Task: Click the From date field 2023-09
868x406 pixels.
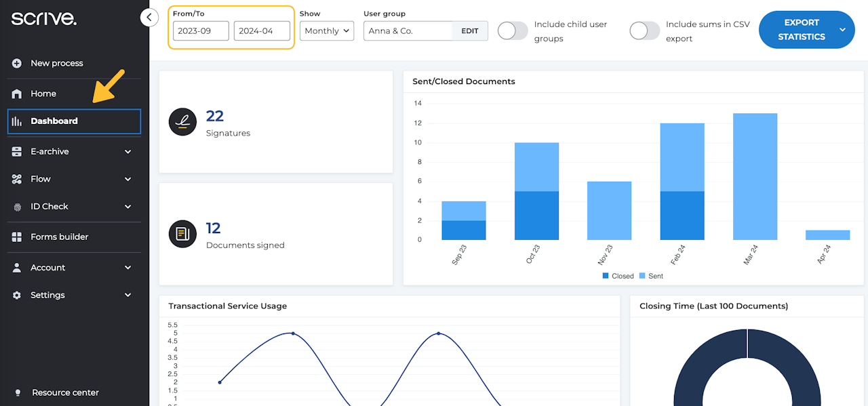Action: (201, 31)
